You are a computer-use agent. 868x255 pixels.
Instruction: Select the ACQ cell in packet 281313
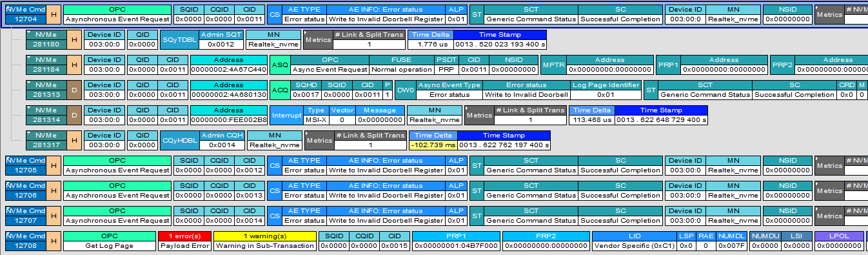pyautogui.click(x=280, y=90)
